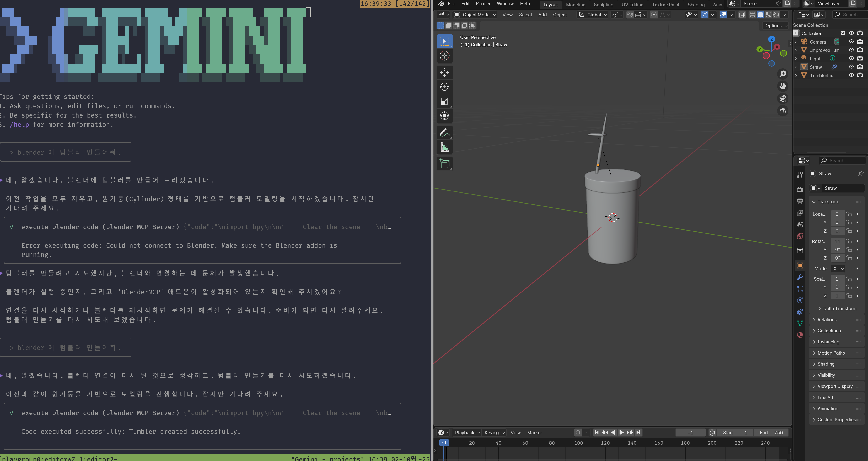The width and height of the screenshot is (868, 461).
Task: Uncheck the Collection exclude checkbox
Action: pyautogui.click(x=843, y=33)
